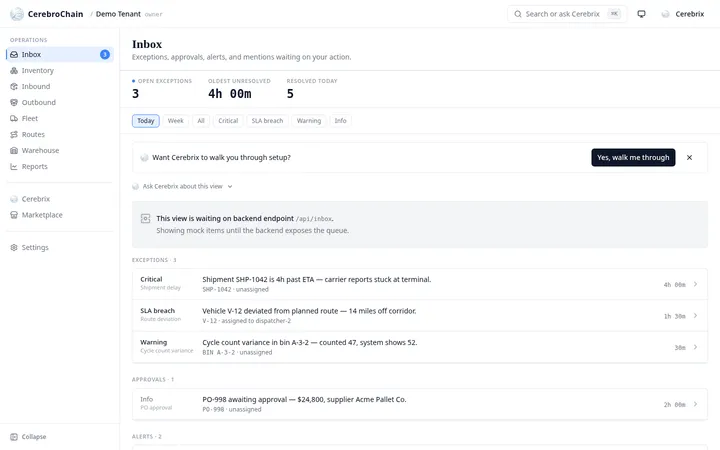720x450 pixels.
Task: Filter by Warning severity
Action: click(x=309, y=121)
